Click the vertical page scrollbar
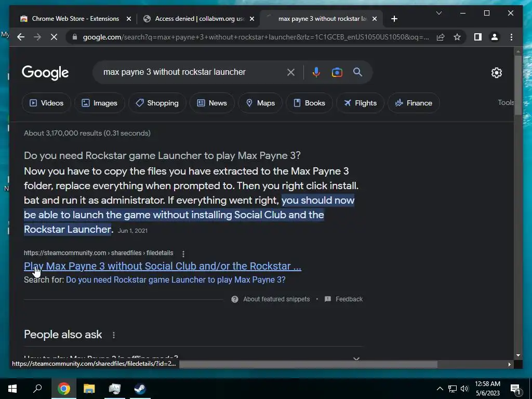This screenshot has height=399, width=532. (518, 85)
